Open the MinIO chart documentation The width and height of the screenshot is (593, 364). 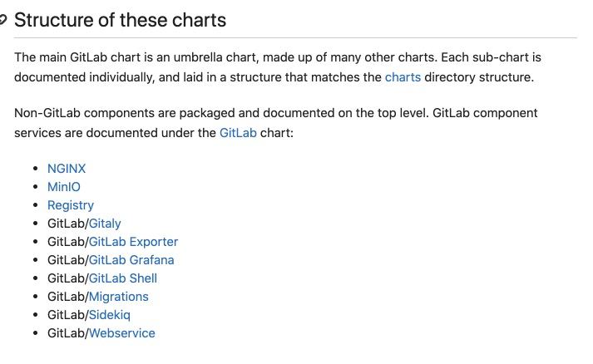[x=64, y=187]
